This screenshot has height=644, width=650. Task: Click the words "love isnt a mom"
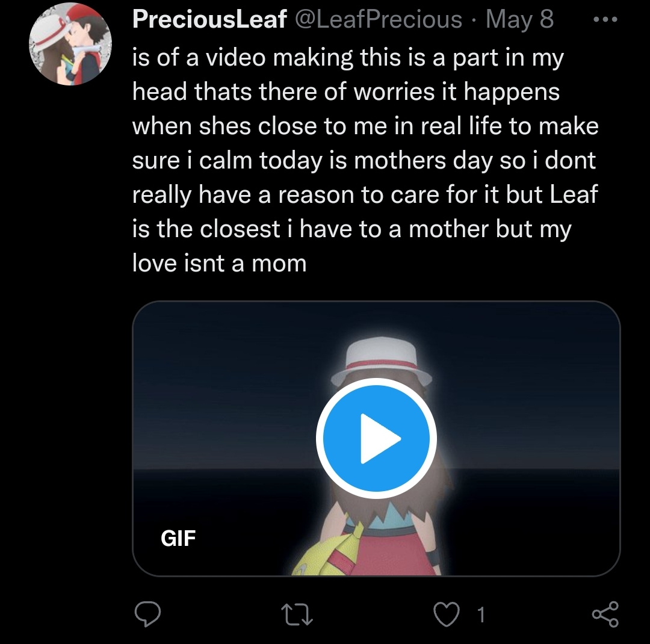(219, 263)
